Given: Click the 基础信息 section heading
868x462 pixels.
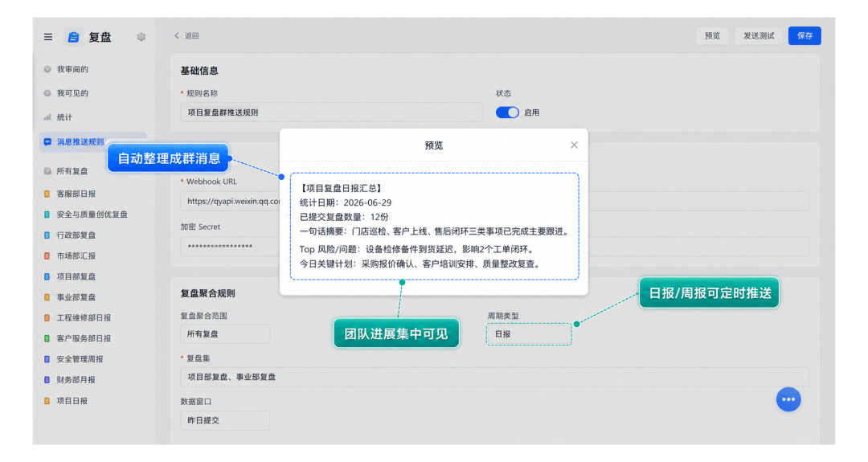Looking at the screenshot, I should click(x=199, y=71).
